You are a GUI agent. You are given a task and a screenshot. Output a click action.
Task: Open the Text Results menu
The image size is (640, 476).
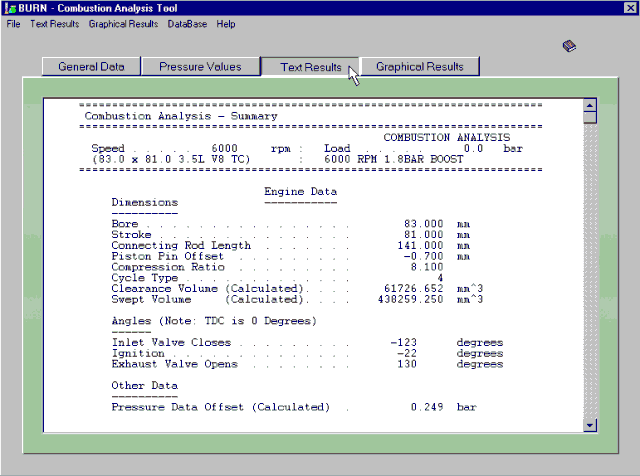pos(54,24)
